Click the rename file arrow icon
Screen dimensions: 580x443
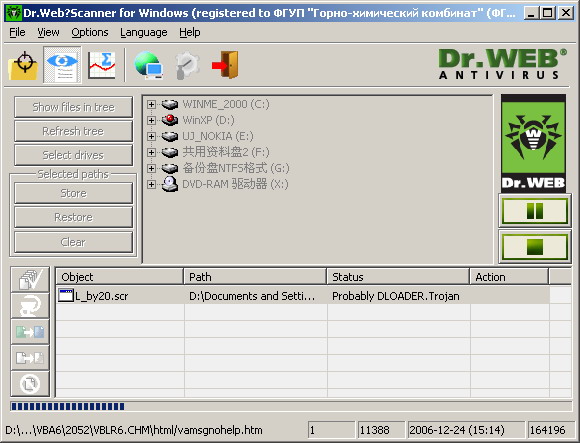pyautogui.click(x=30, y=332)
